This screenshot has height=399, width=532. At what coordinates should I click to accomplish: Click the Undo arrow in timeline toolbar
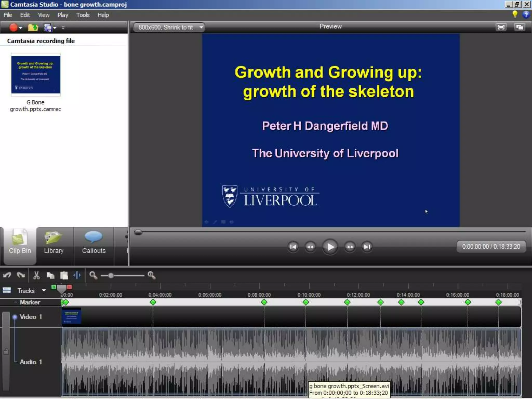(7, 275)
